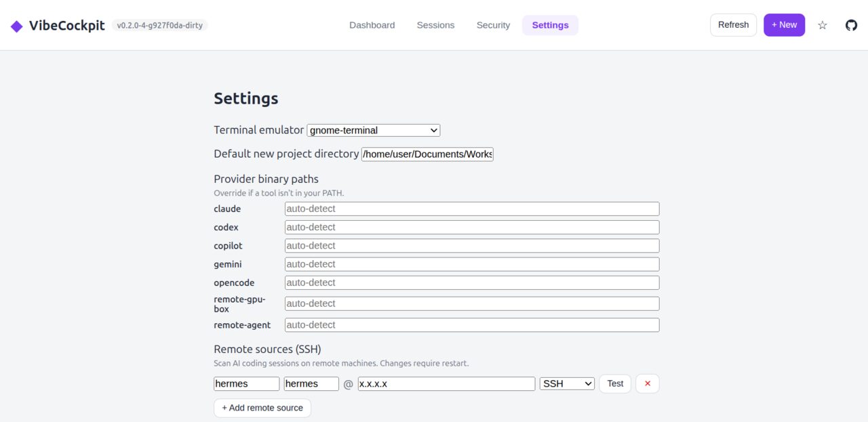Add a new remote source

262,407
